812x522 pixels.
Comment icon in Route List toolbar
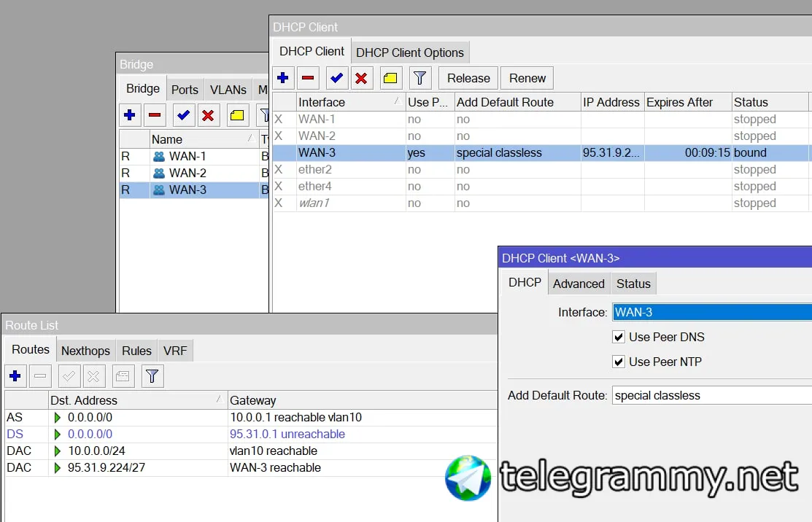(x=123, y=376)
